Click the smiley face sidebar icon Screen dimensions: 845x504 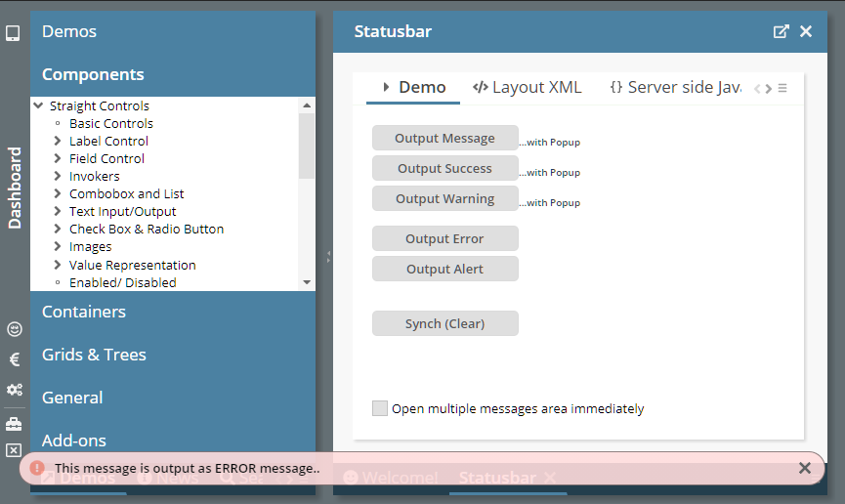tap(14, 329)
